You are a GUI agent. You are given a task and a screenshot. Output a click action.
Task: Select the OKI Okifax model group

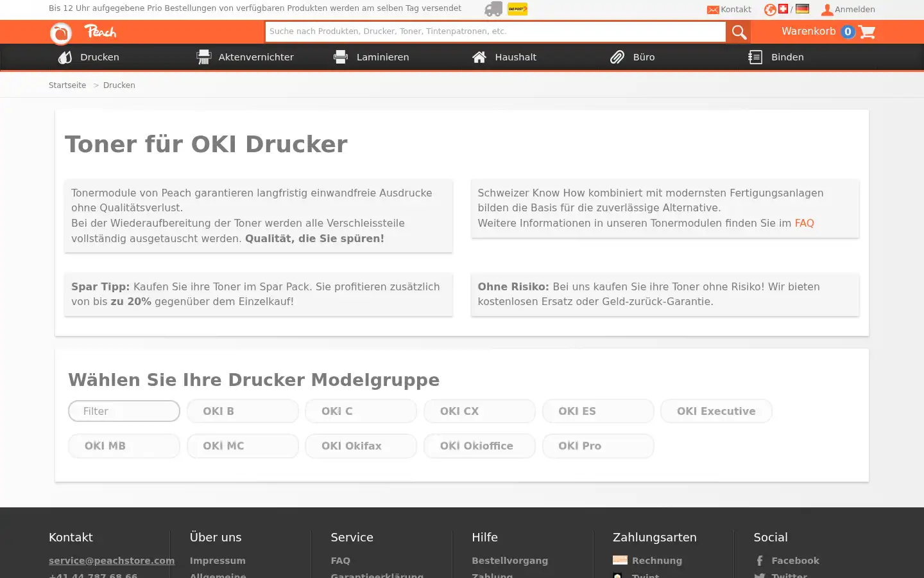361,446
